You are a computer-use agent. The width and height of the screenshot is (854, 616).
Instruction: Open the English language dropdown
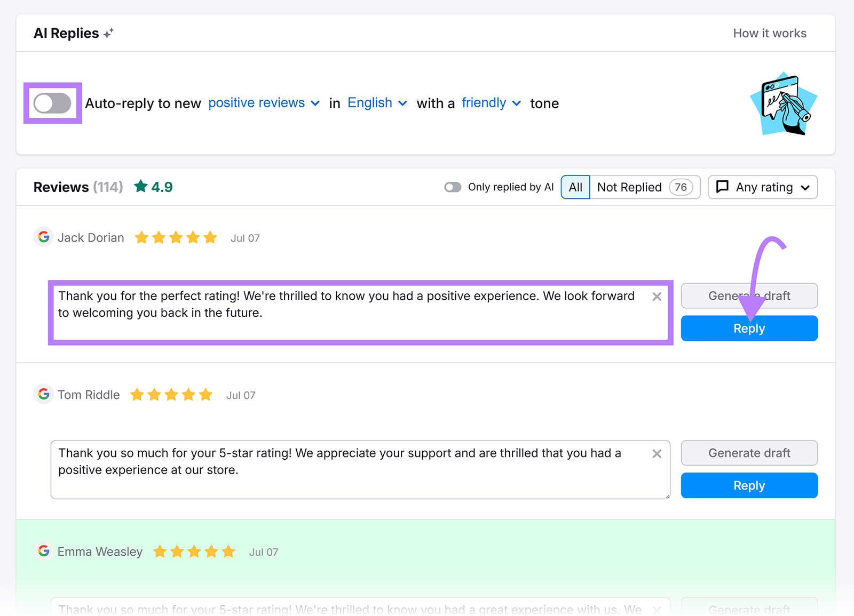(x=376, y=103)
